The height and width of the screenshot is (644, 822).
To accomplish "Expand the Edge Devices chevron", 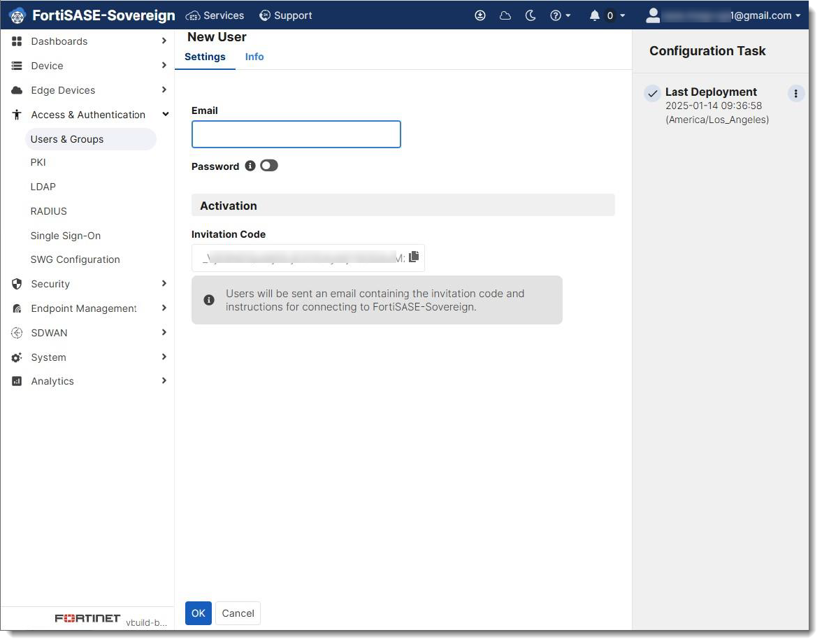I will (164, 90).
